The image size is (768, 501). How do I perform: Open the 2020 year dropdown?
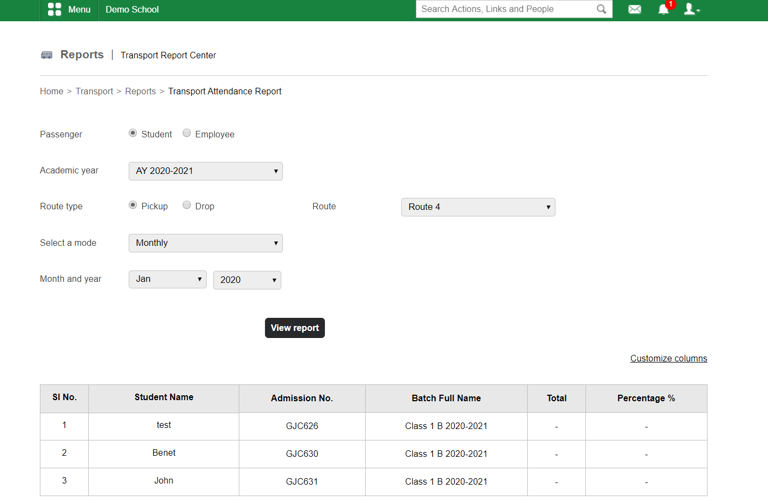[247, 280]
